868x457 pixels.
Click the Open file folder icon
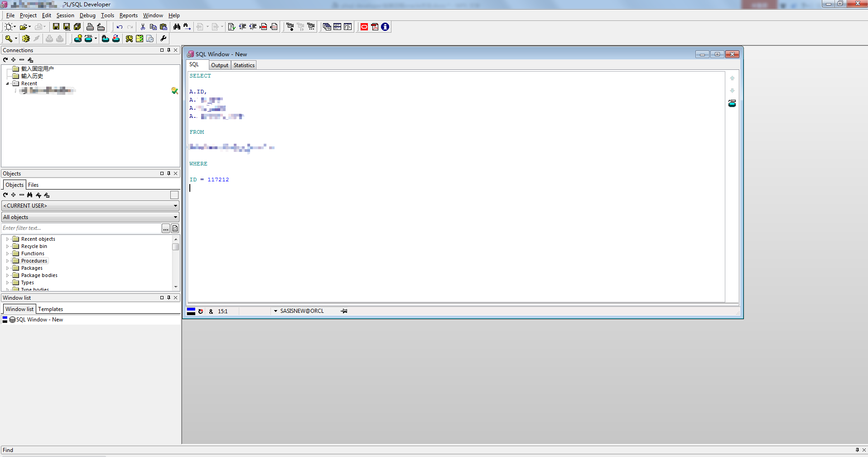(23, 27)
